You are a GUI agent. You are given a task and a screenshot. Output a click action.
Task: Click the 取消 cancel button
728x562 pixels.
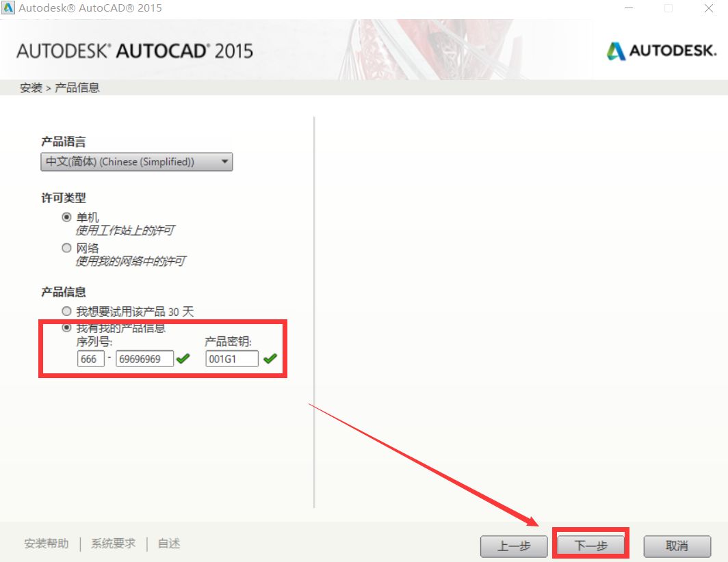click(677, 546)
